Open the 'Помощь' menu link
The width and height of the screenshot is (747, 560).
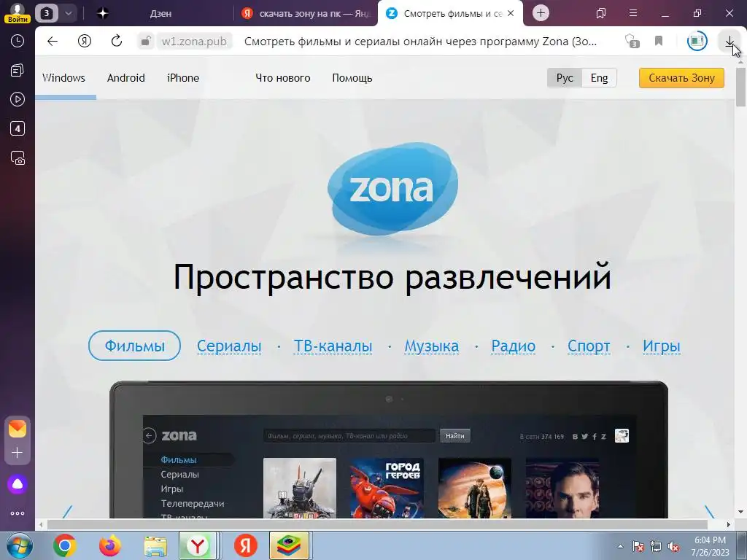tap(352, 78)
